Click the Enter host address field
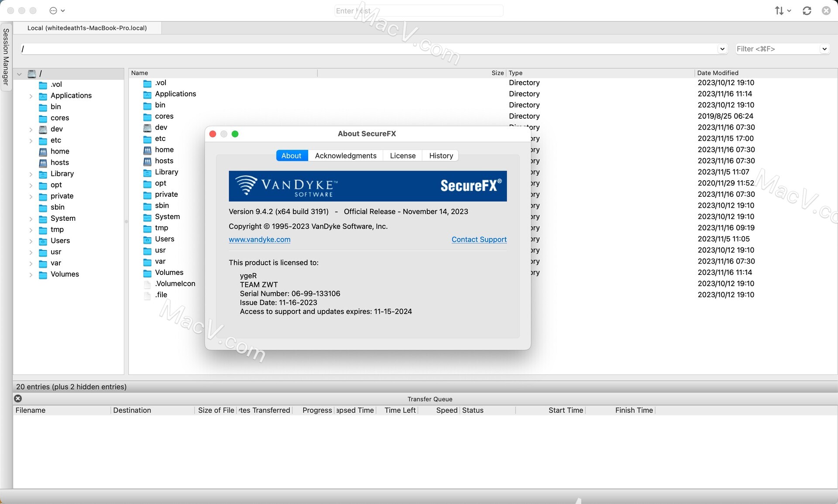 coord(419,11)
